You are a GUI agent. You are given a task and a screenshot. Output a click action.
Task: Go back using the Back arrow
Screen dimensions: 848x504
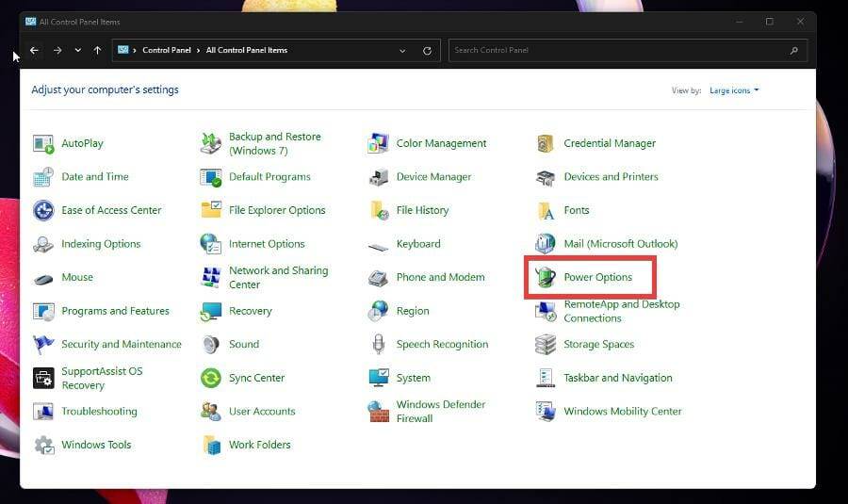click(x=35, y=51)
